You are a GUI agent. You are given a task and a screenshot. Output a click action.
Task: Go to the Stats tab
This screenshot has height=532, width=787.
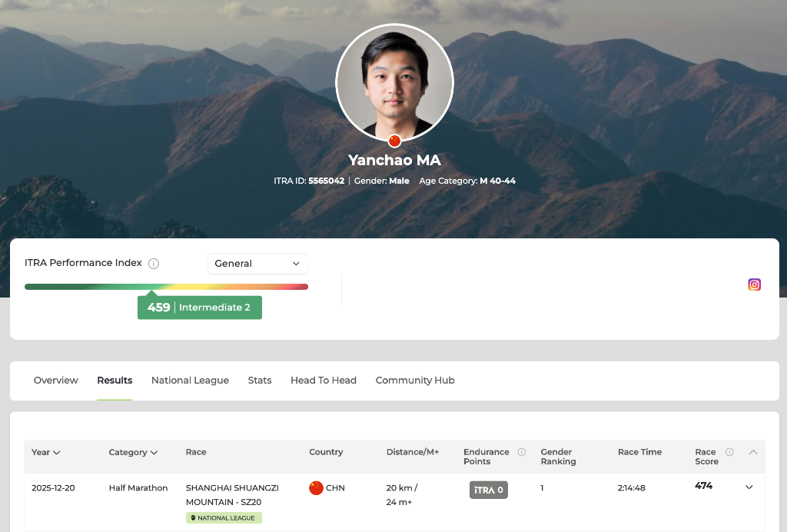[x=260, y=381]
